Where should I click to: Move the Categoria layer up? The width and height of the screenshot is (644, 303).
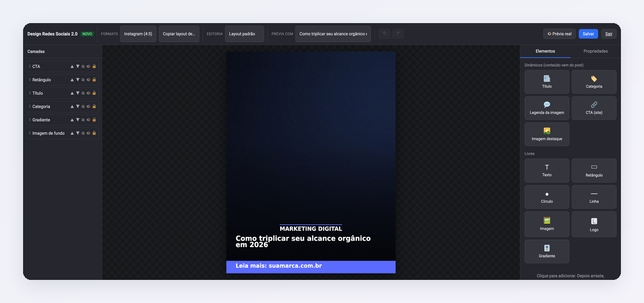click(x=72, y=106)
